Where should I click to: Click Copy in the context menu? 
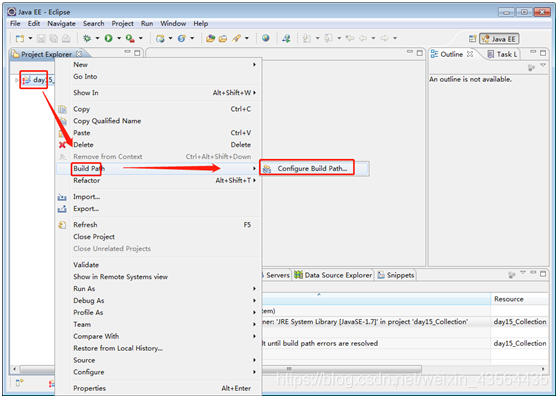click(159, 109)
